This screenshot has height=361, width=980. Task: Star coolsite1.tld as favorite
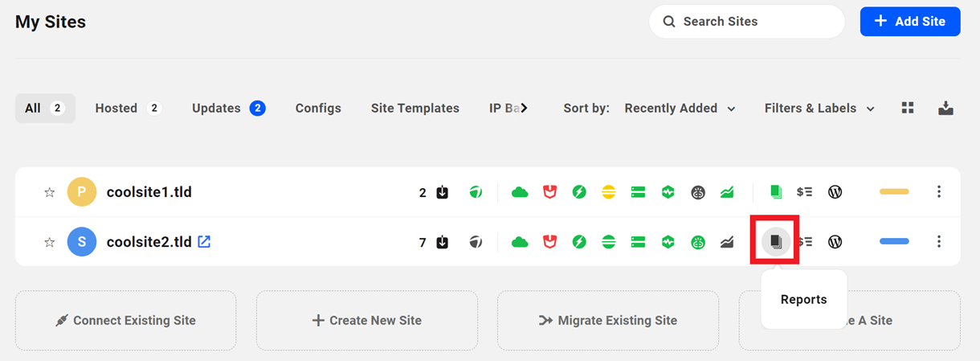(x=49, y=192)
